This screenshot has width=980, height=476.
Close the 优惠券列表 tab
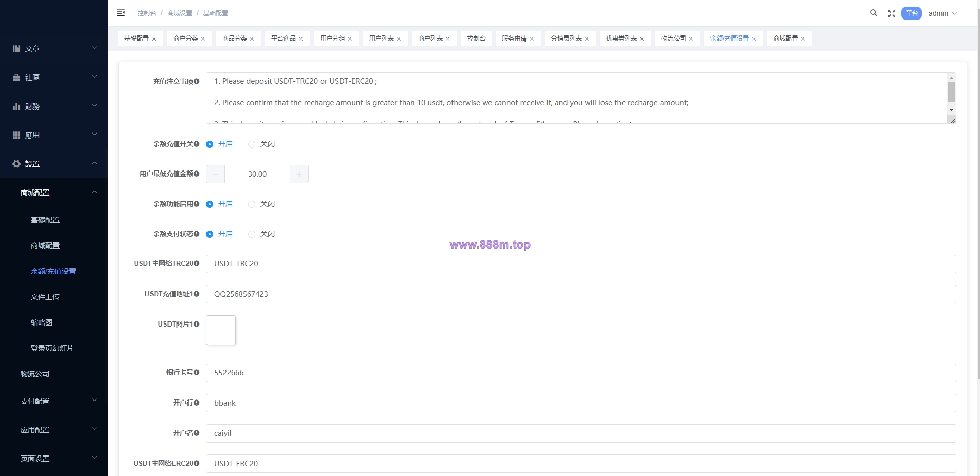click(642, 39)
